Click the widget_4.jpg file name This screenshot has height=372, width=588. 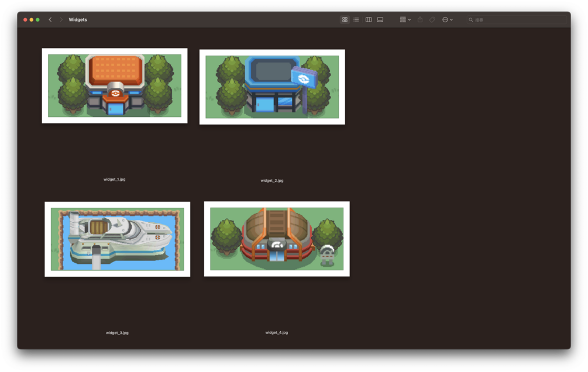[x=276, y=332]
